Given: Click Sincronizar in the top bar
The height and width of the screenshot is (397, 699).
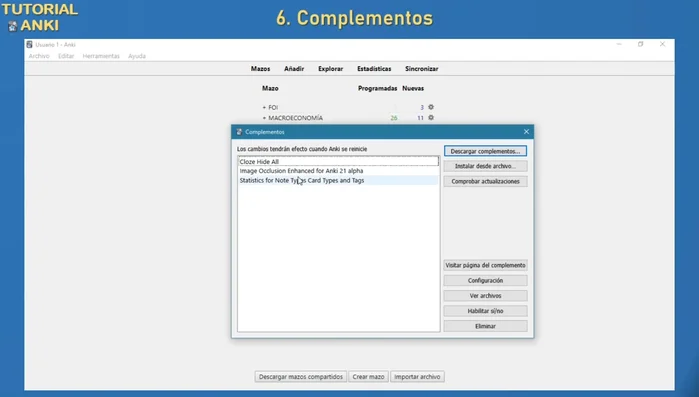Looking at the screenshot, I should (x=422, y=69).
